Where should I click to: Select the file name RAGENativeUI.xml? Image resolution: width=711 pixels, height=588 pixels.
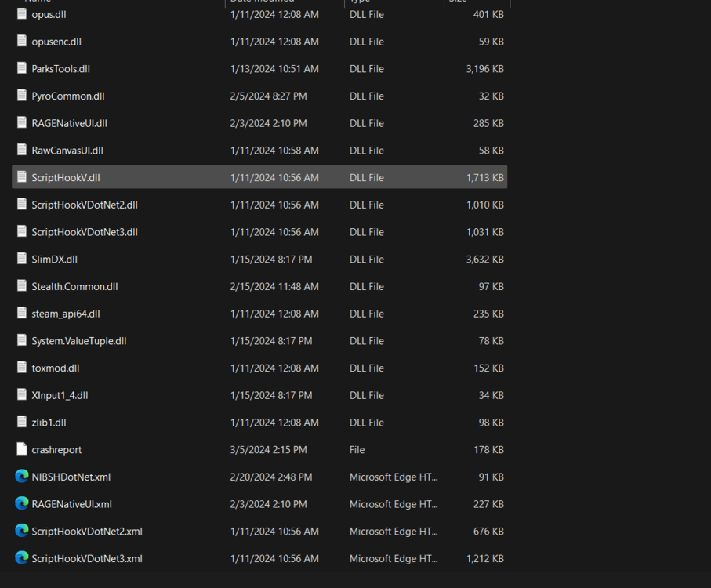tap(71, 504)
